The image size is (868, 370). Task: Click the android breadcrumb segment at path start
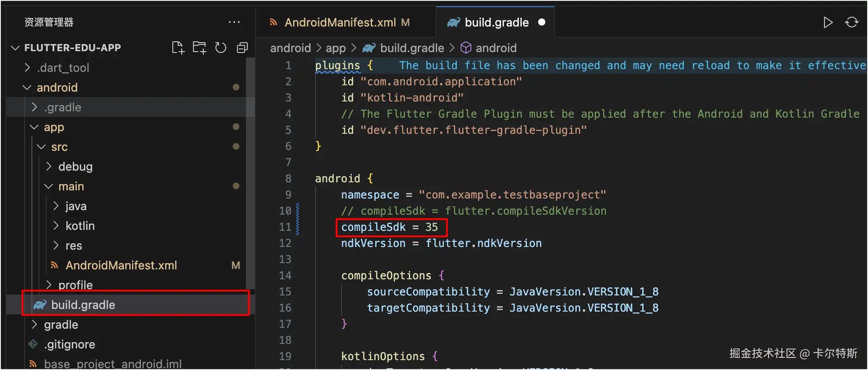pos(290,48)
